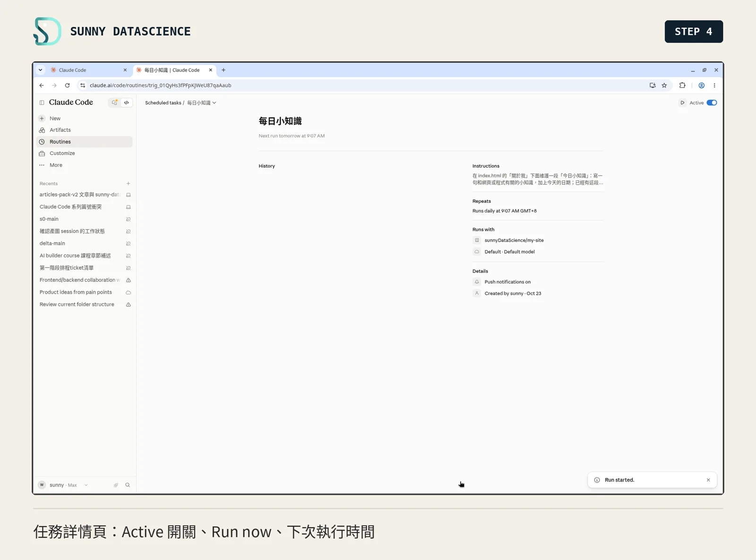Open 'Claude Code 系列篇號衝突' recent session

pyautogui.click(x=85, y=207)
